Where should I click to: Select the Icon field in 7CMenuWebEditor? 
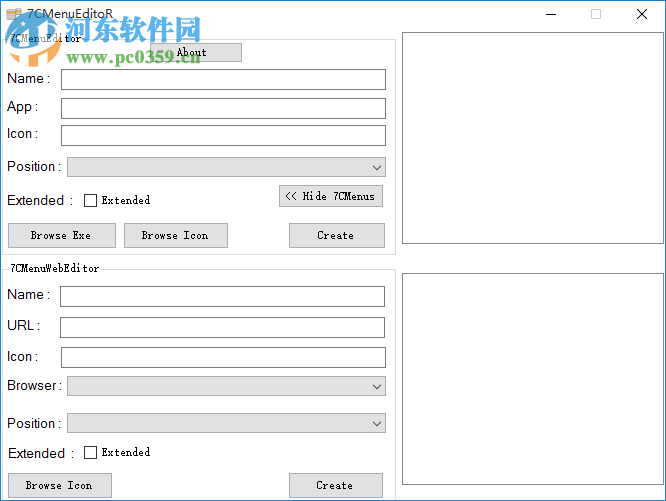coord(223,357)
